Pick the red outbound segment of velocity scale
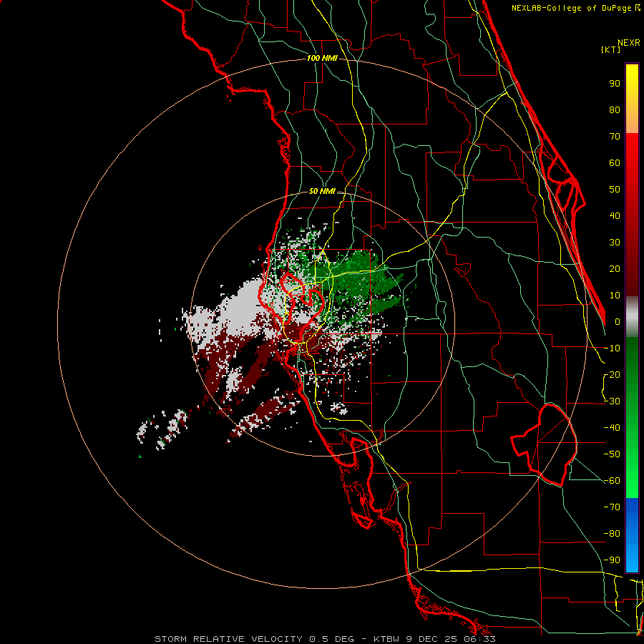 coord(632,215)
